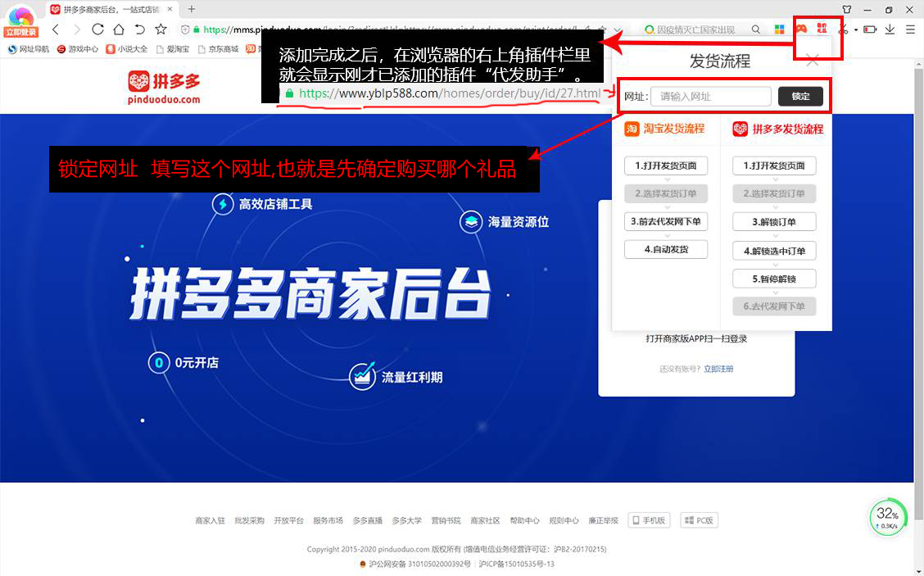Expand the address bar dropdown chevron
Image resolution: width=924 pixels, height=576 pixels.
click(x=617, y=29)
